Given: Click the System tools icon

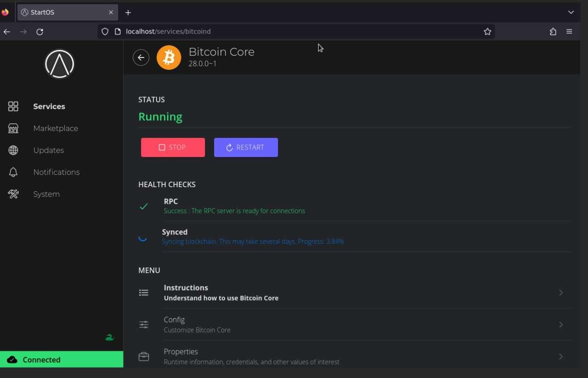Looking at the screenshot, I should 13,194.
